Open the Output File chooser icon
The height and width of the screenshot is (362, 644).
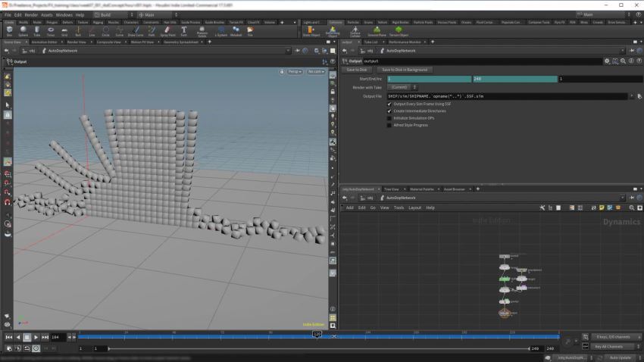coord(639,96)
